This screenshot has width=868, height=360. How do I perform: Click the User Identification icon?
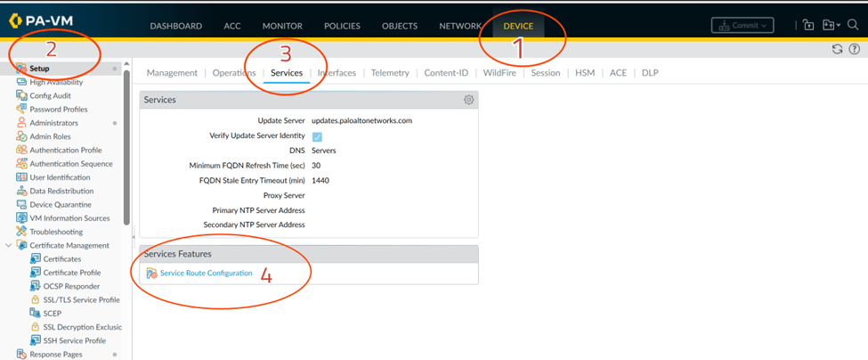click(x=21, y=177)
